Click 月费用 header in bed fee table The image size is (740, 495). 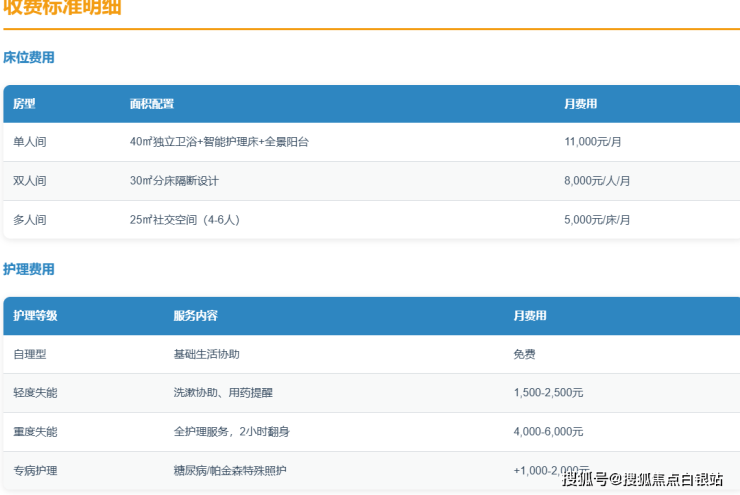[x=580, y=104]
